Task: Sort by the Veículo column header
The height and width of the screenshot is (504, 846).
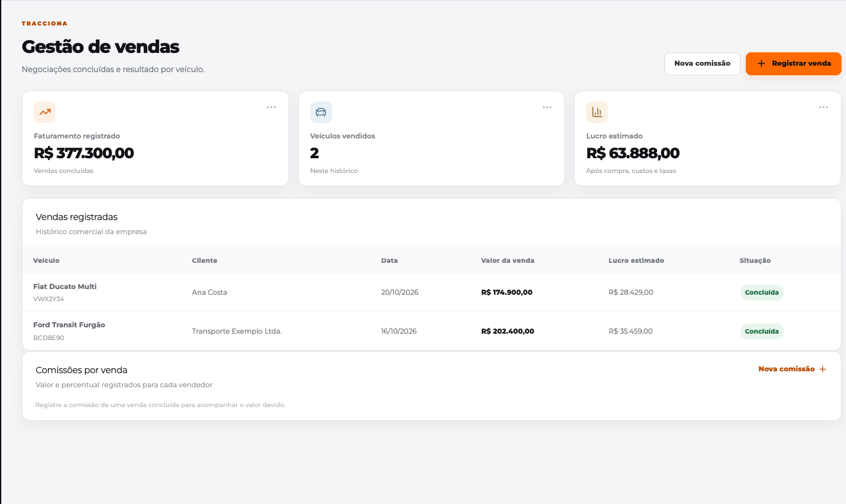Action: (x=47, y=260)
